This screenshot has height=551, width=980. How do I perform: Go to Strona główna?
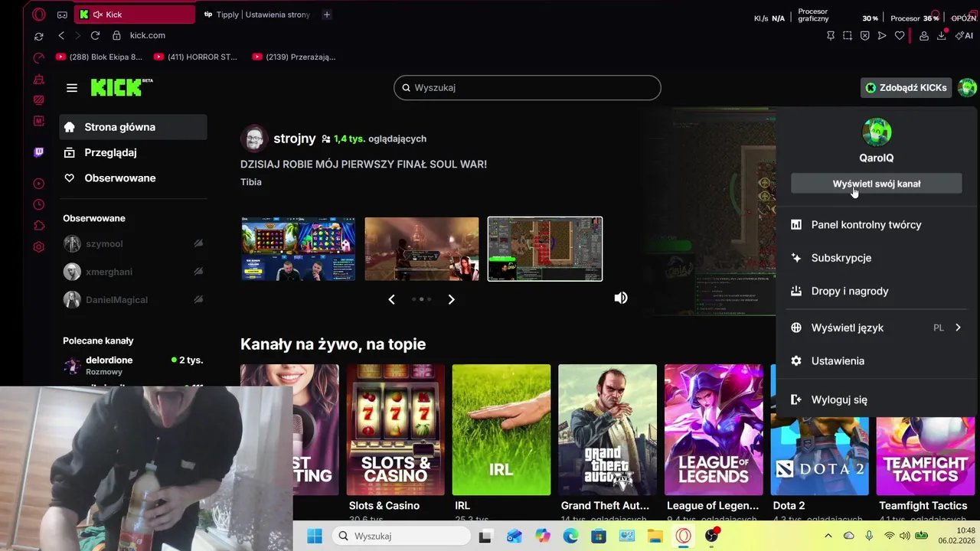click(133, 127)
